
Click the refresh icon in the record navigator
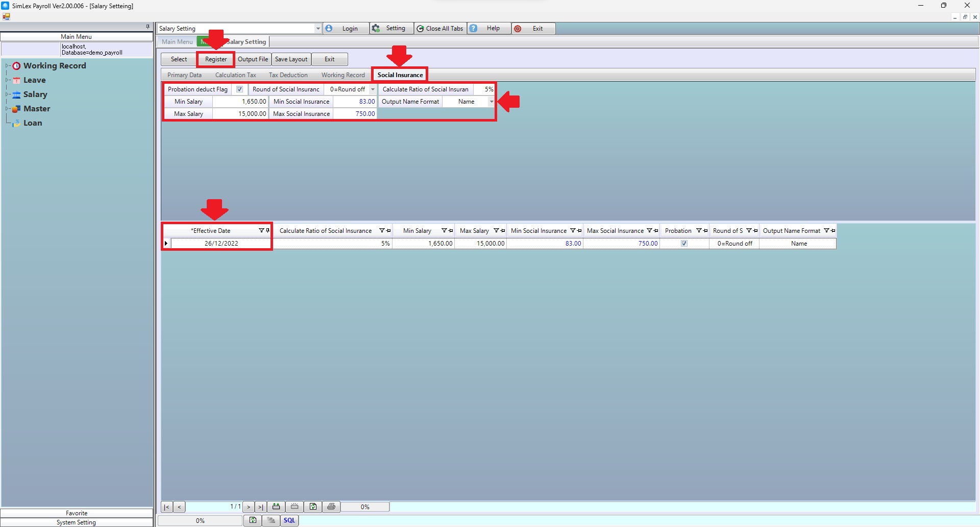(x=313, y=507)
